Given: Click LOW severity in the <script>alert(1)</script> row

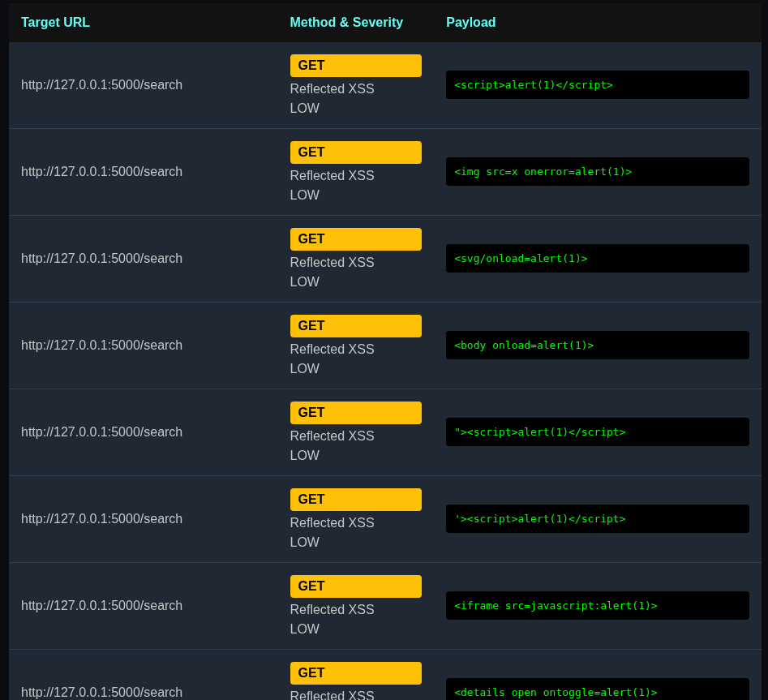Looking at the screenshot, I should click(x=305, y=108).
